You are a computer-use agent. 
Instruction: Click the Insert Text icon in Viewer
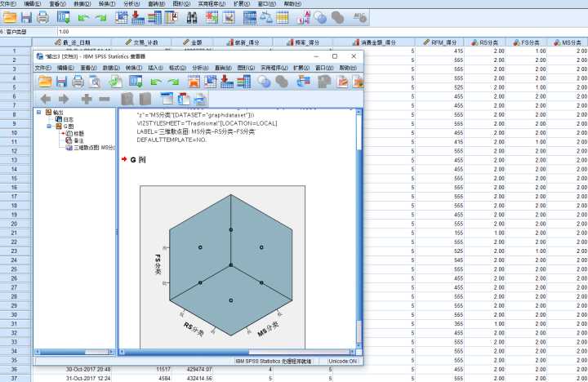click(200, 99)
